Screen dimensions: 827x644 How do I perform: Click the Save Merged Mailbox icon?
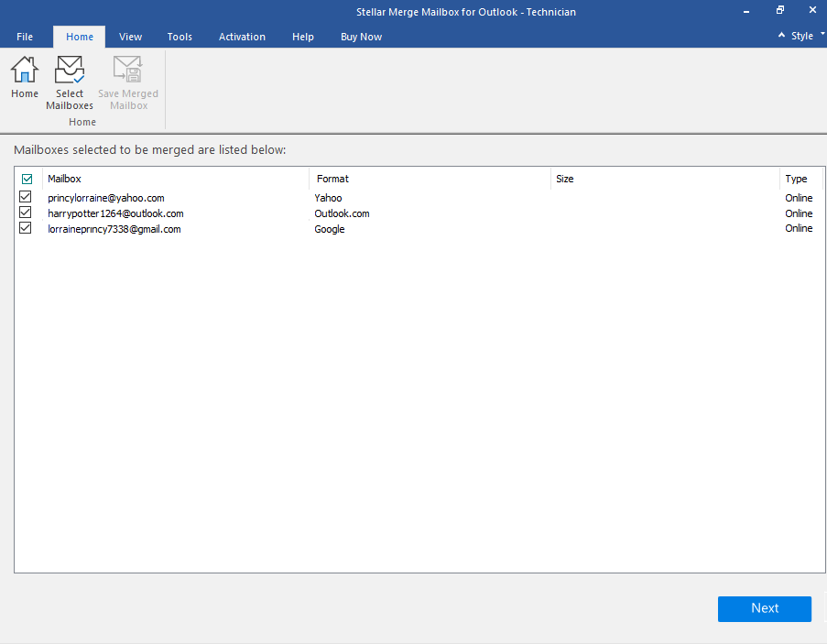point(127,70)
